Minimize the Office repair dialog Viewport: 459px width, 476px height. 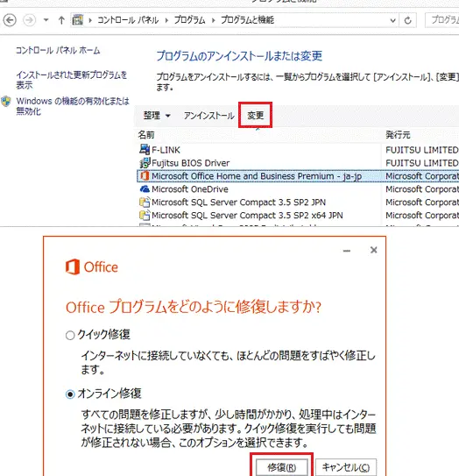point(347,251)
